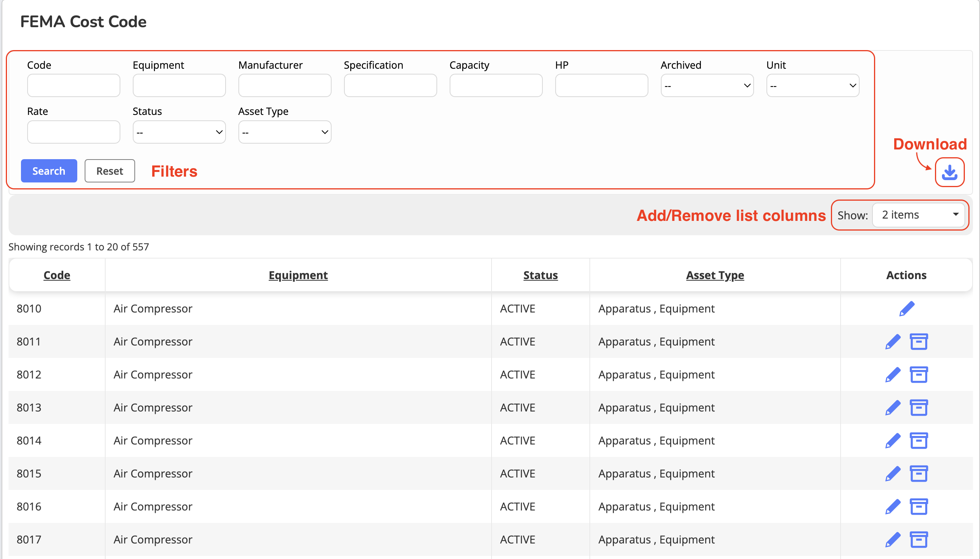Archive cost code 8011
The image size is (980, 559).
click(x=919, y=342)
